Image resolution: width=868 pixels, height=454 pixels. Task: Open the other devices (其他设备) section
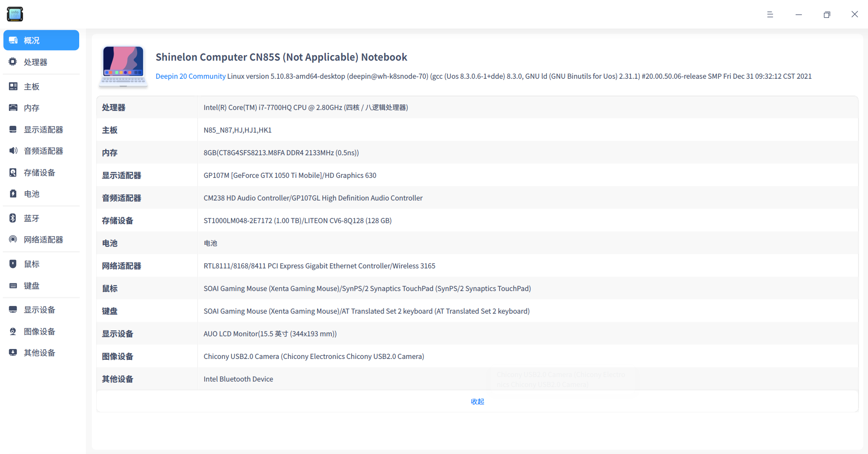(39, 353)
